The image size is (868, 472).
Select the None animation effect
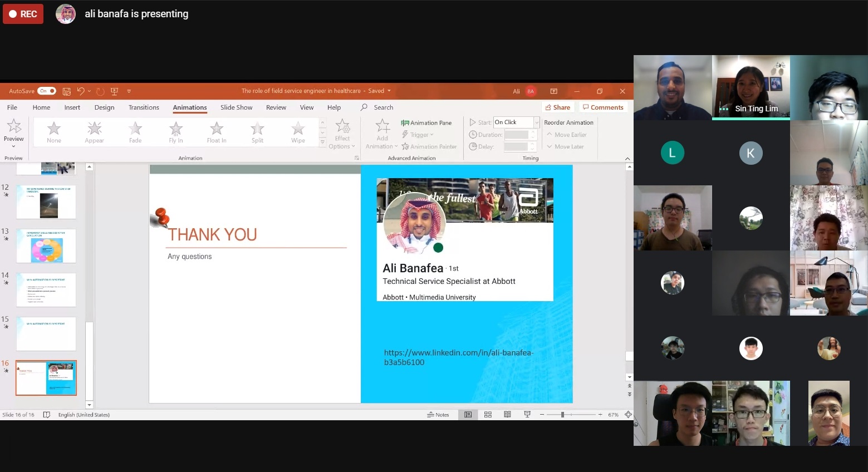coord(54,132)
